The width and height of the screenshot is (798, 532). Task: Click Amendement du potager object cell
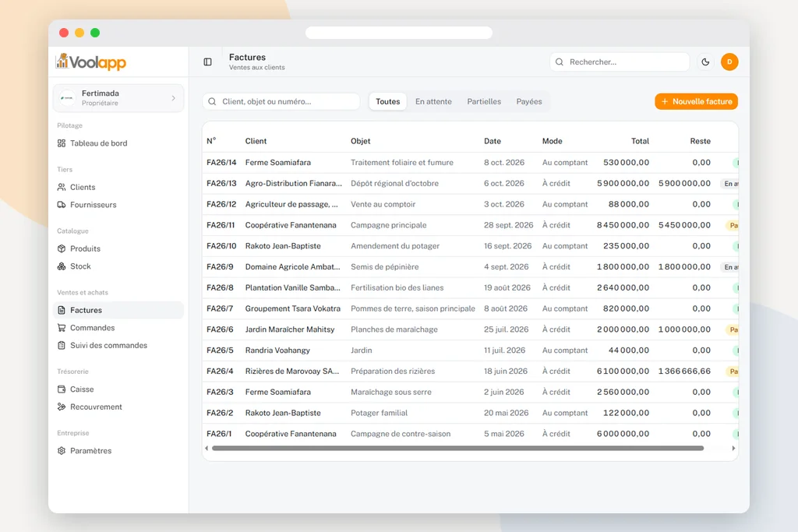coord(395,246)
